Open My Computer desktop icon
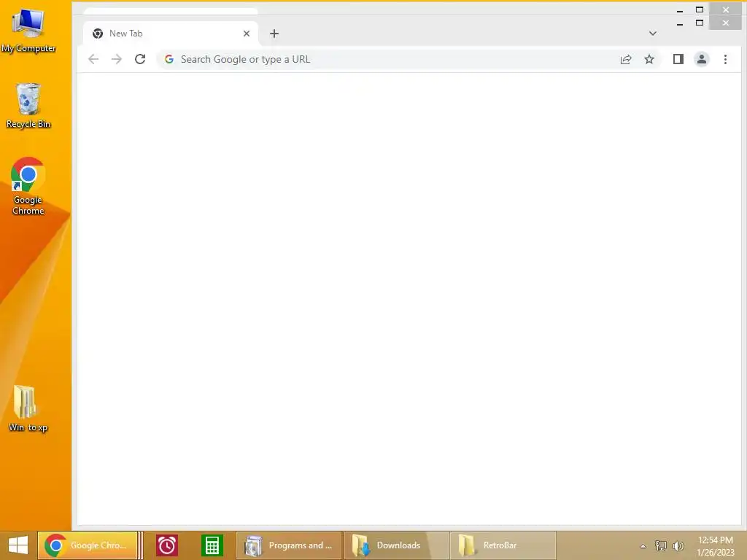The width and height of the screenshot is (747, 560). click(x=28, y=29)
